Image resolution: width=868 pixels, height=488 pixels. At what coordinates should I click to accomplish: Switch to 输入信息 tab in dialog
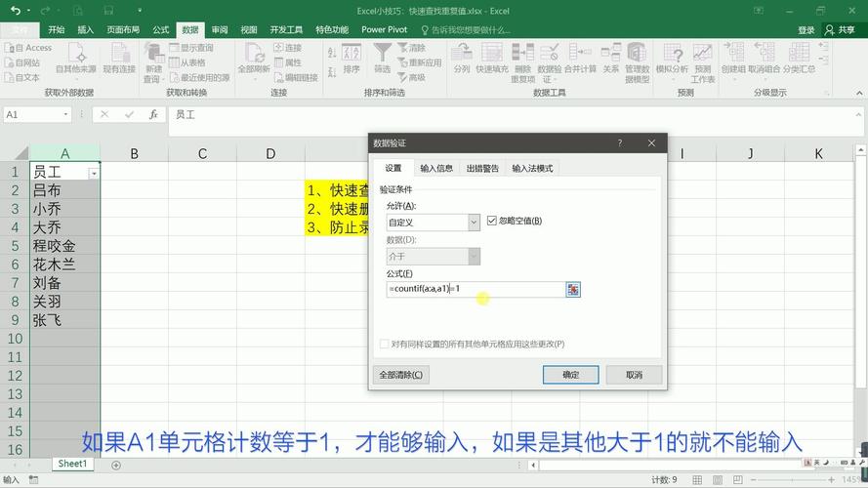coord(436,168)
